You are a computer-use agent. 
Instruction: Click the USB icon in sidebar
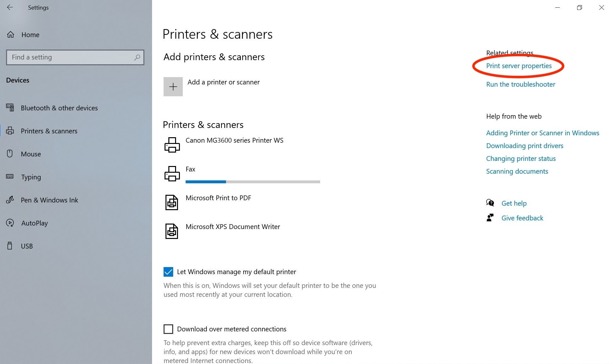click(x=10, y=246)
